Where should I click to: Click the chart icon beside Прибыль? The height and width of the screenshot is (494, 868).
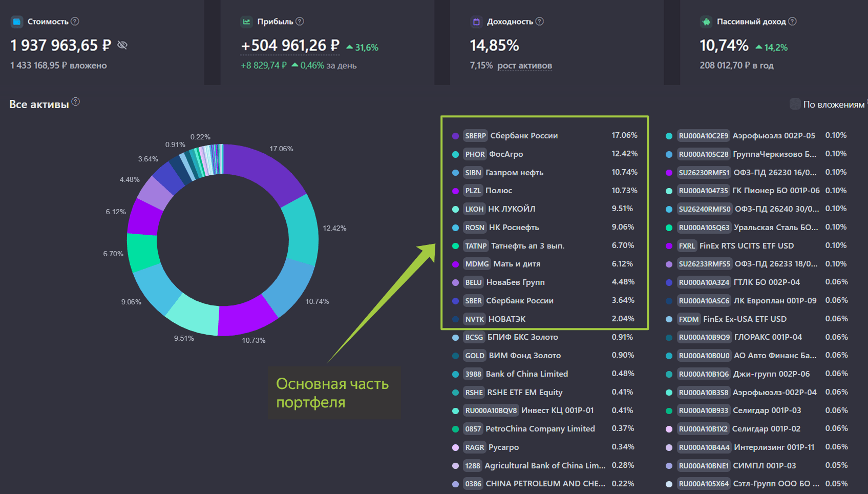(247, 22)
